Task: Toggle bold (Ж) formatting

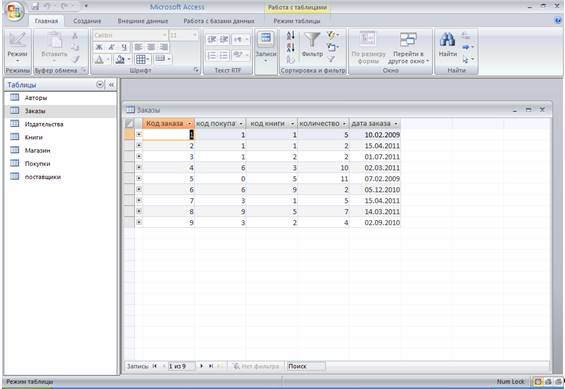Action: pos(99,47)
